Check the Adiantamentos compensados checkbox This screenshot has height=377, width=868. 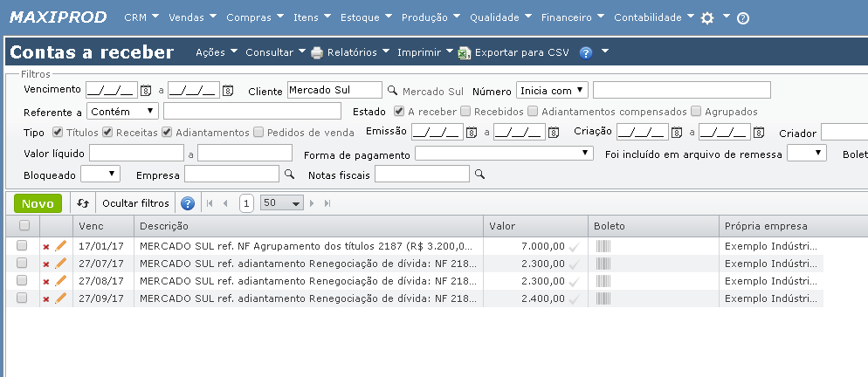(x=533, y=112)
